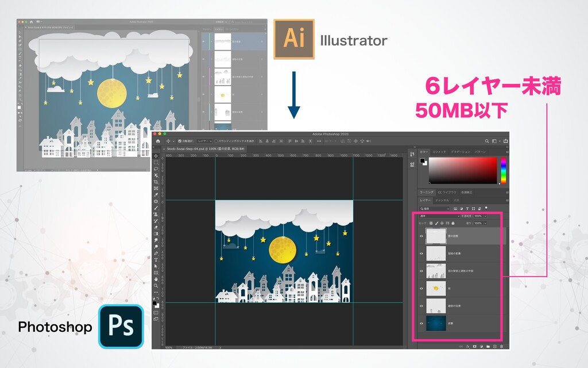588x368 pixels.
Task: Expand the opacity 100% dropdown arrow
Action: coord(485,216)
